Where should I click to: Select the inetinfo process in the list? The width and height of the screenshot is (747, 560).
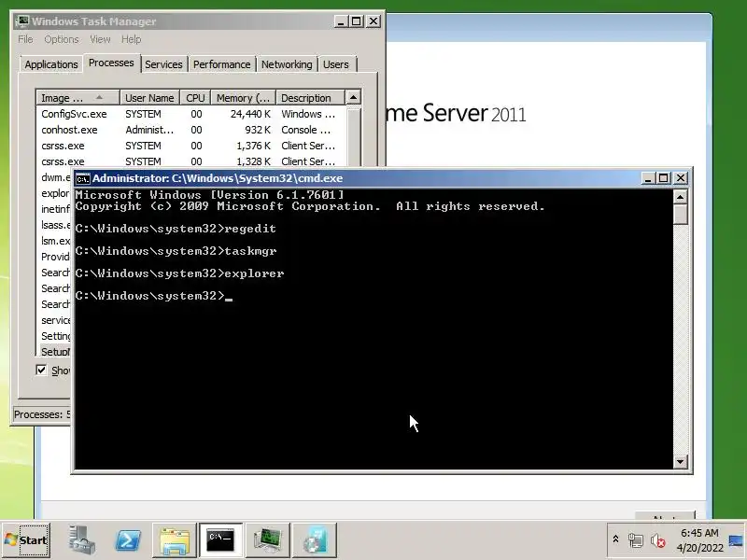pos(55,209)
